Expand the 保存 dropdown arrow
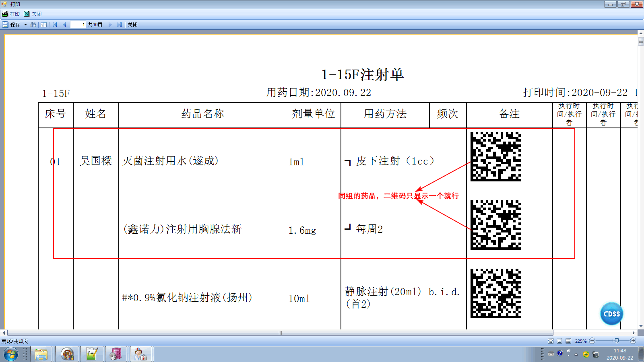The height and width of the screenshot is (362, 644). click(25, 25)
